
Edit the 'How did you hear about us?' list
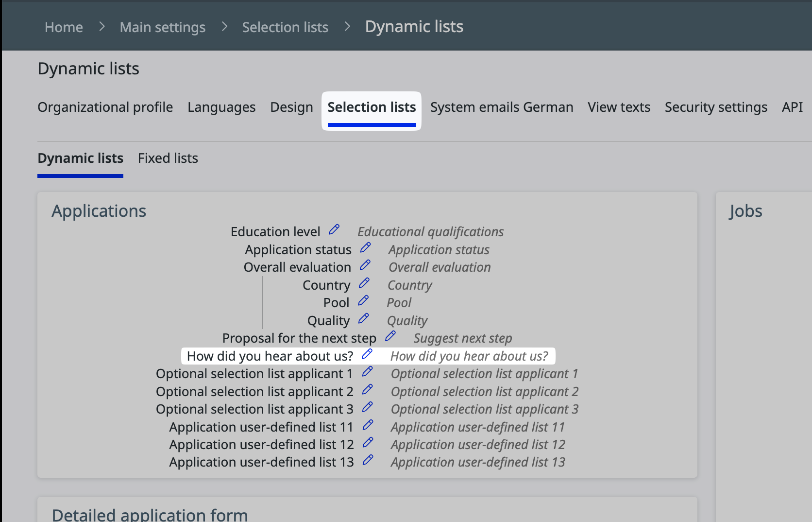(x=367, y=354)
